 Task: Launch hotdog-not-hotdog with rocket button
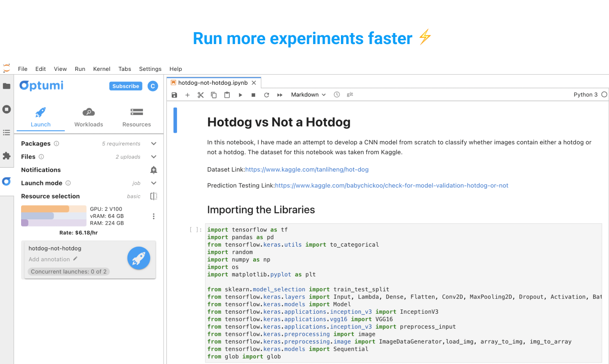tap(139, 259)
